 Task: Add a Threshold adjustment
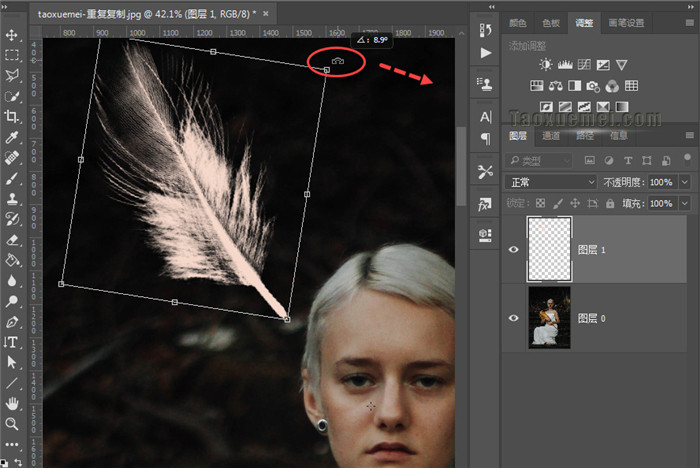click(584, 107)
